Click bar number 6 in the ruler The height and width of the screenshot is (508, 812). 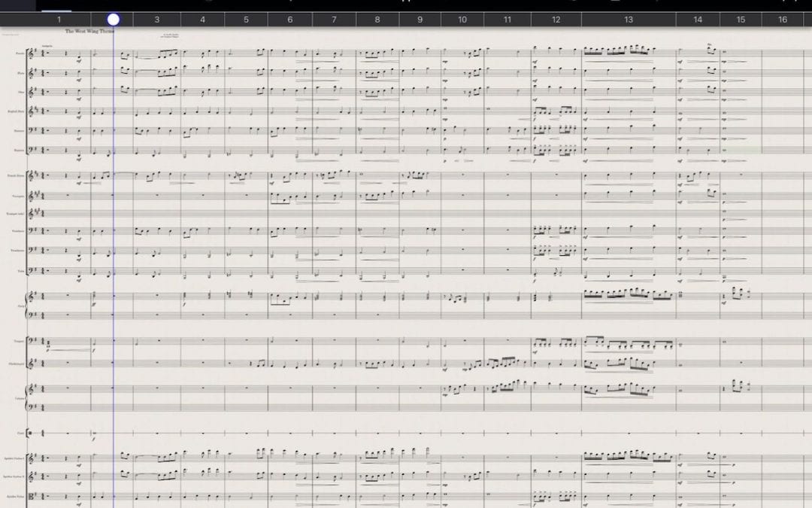(290, 20)
